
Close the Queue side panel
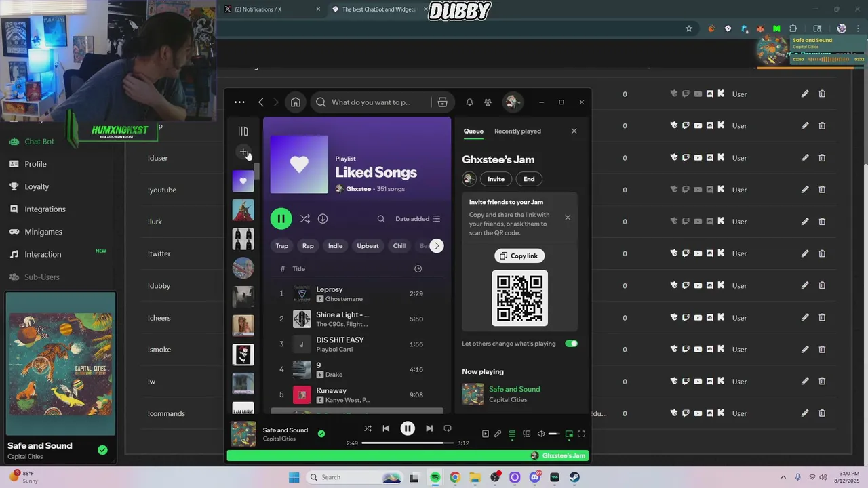[574, 131]
